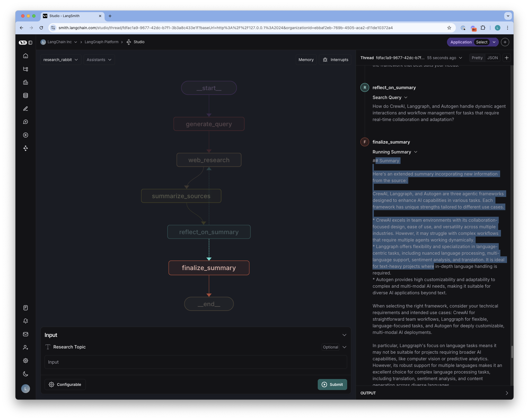529x420 pixels.
Task: Open the LangGraph Platform breadcrumb
Action: 102,42
